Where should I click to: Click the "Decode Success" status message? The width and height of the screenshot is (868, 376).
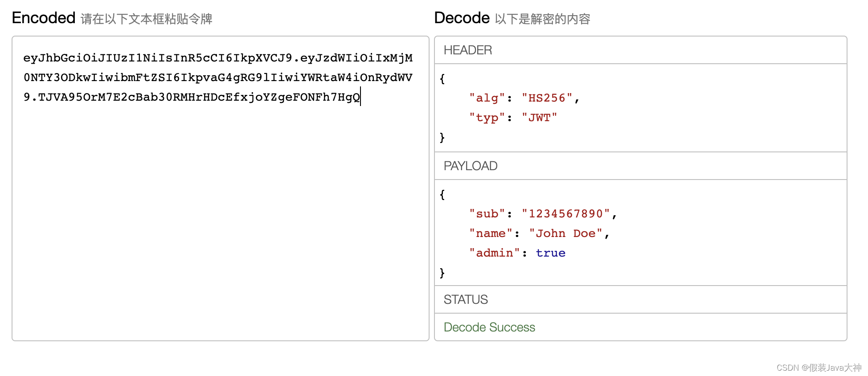click(489, 327)
